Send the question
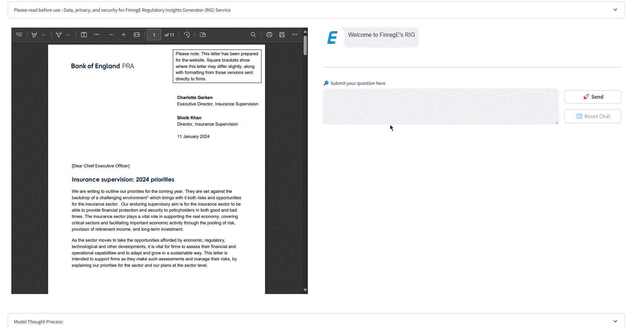The image size is (644, 328). 593,97
